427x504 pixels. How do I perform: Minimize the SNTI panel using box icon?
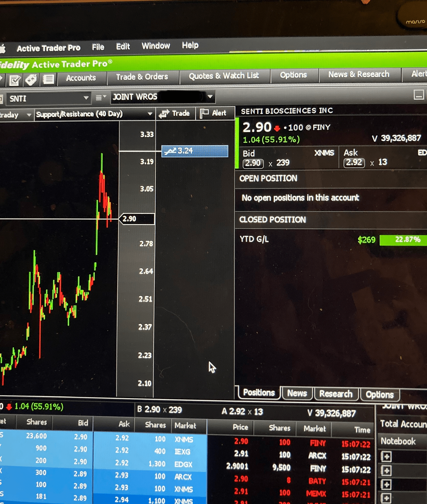[x=419, y=95]
